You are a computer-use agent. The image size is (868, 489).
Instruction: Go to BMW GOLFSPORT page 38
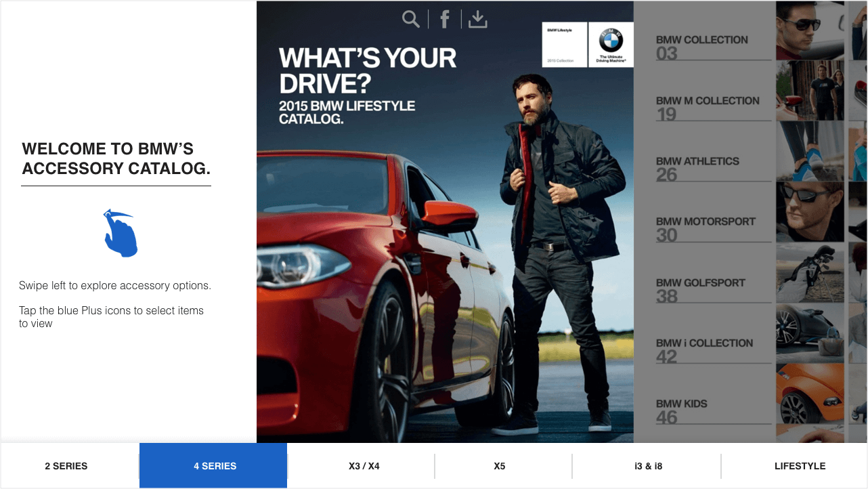coord(714,289)
